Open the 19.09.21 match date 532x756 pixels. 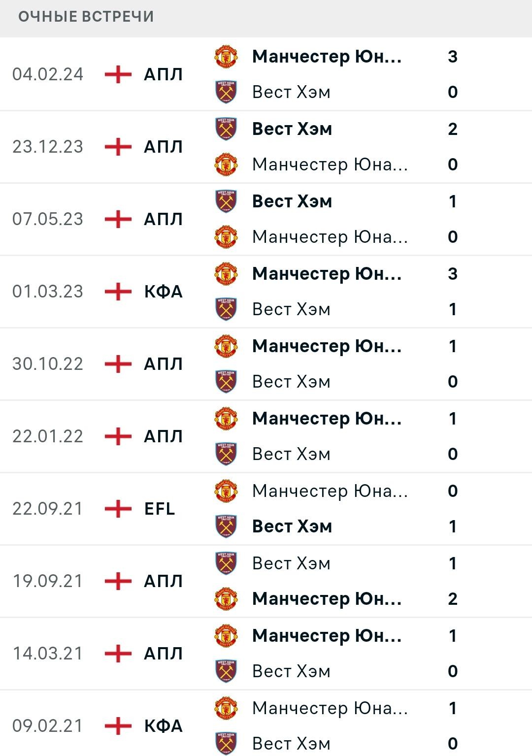[48, 581]
